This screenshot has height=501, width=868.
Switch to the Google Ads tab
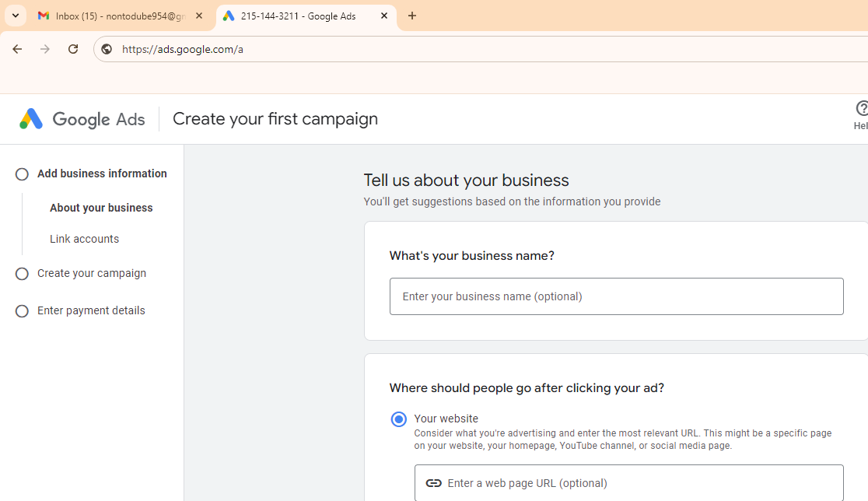[299, 16]
